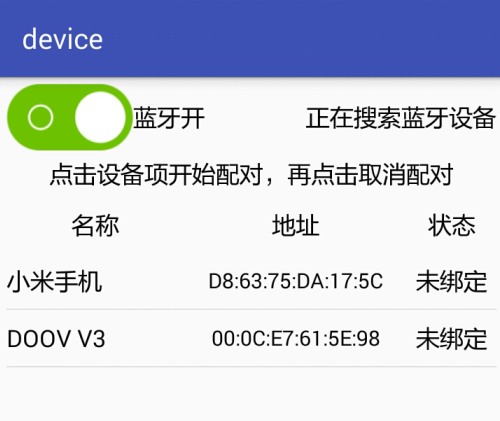Click the 蓝牙开 label

[x=169, y=118]
